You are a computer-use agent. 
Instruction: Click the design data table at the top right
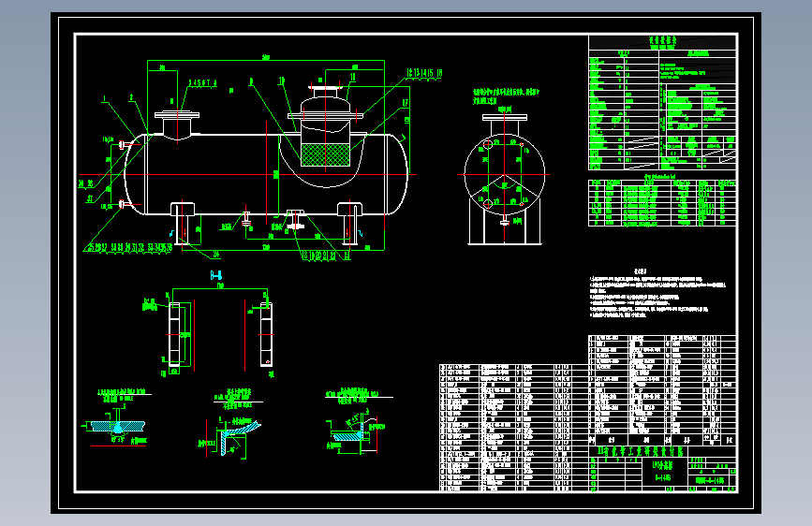tap(662, 103)
